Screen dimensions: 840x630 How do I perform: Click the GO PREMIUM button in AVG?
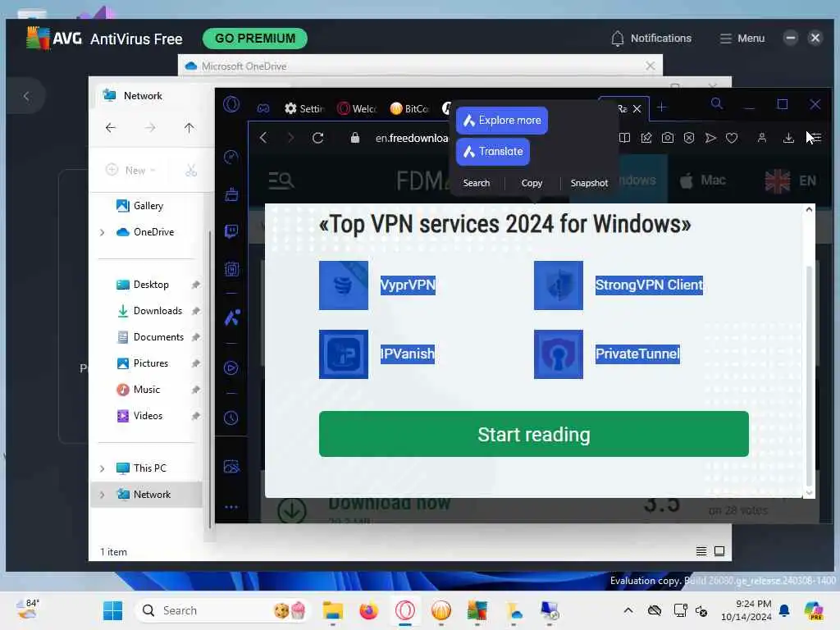pyautogui.click(x=255, y=39)
